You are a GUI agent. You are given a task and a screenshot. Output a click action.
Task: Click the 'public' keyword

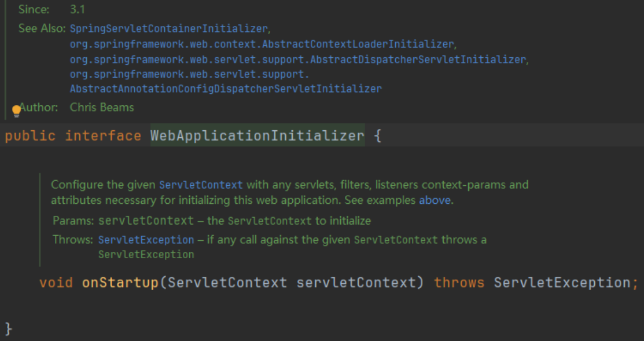click(x=31, y=135)
